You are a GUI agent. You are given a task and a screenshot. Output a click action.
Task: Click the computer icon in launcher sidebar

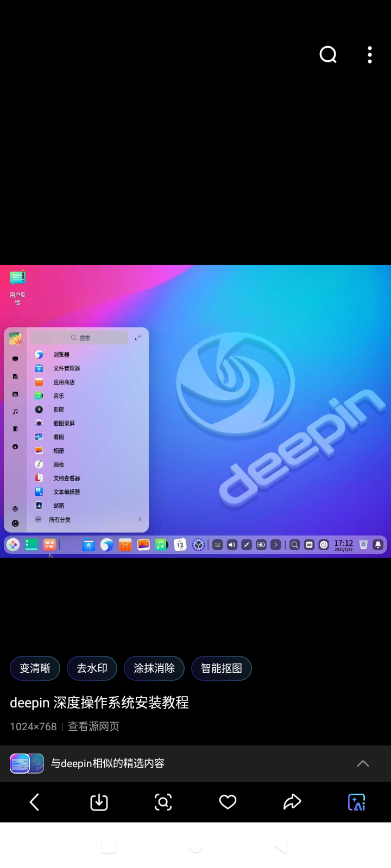[15, 359]
